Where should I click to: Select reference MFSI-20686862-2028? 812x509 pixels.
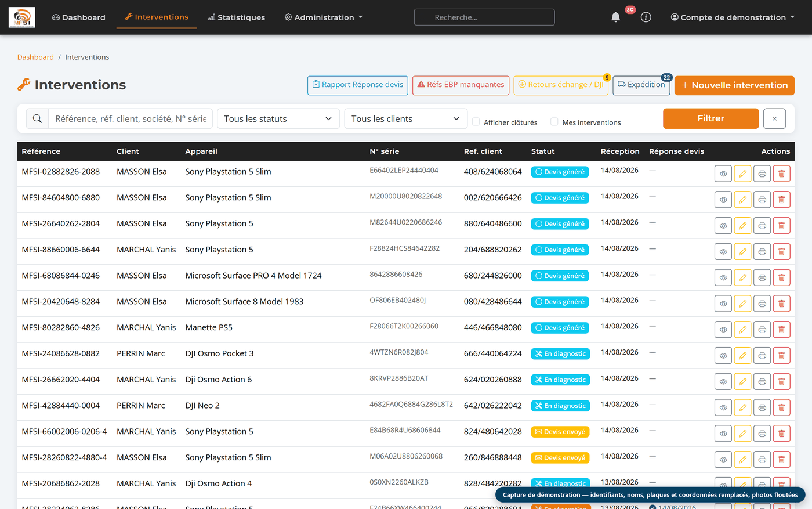[x=61, y=483]
